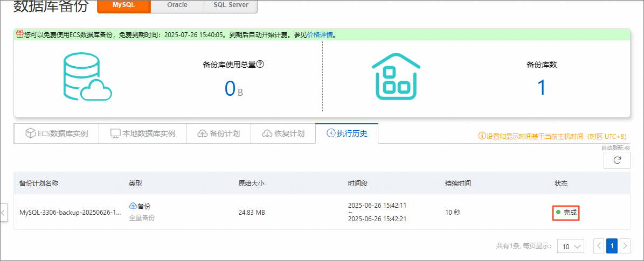
Task: Click the 共有1条 total count text
Action: [508, 246]
